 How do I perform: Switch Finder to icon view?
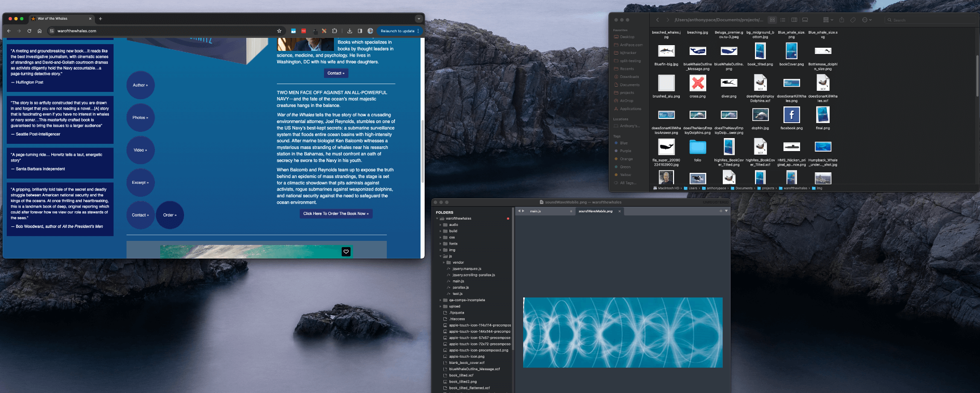[x=772, y=20]
